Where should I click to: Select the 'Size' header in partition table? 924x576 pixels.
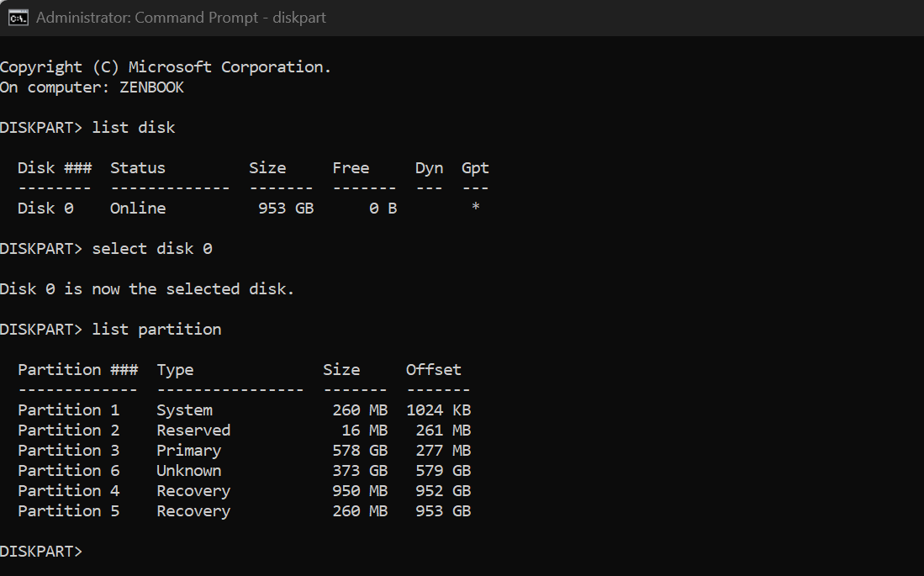point(341,370)
